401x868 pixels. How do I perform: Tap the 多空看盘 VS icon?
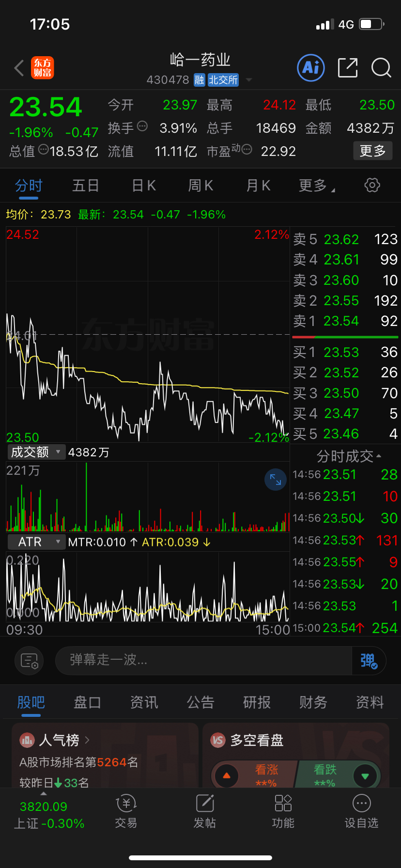pos(218,740)
